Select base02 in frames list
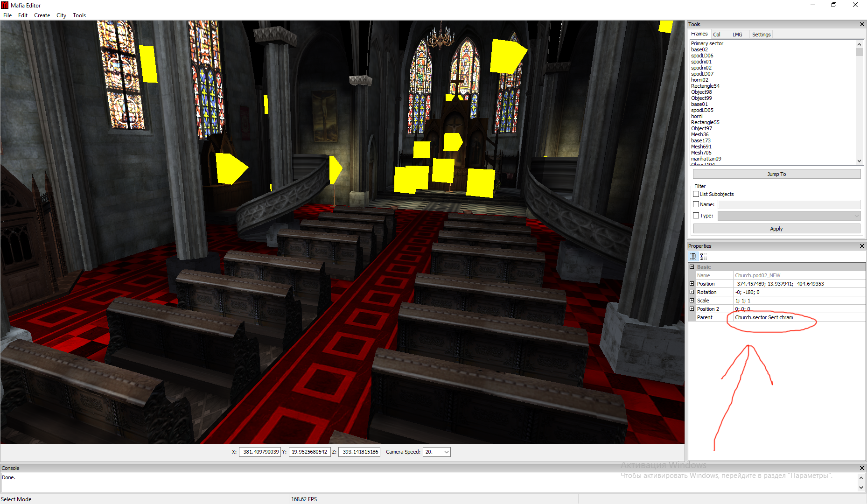The image size is (867, 504). [x=699, y=49]
